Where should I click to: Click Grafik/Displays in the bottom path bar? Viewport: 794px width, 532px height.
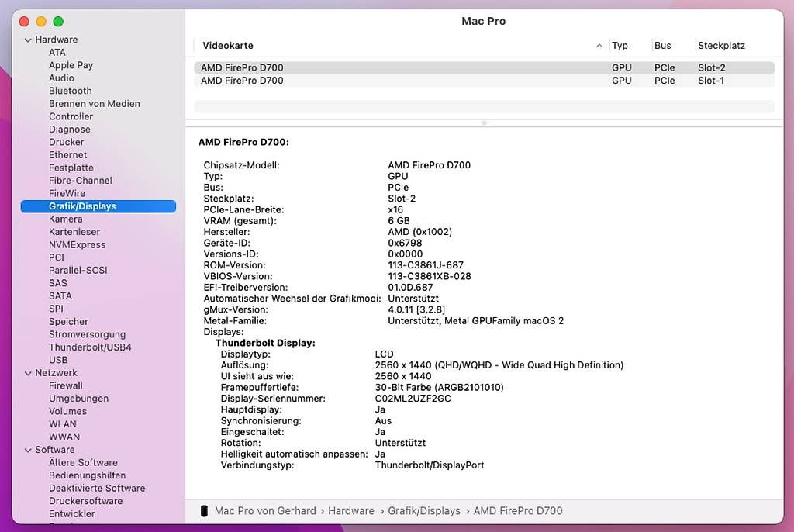tap(424, 511)
